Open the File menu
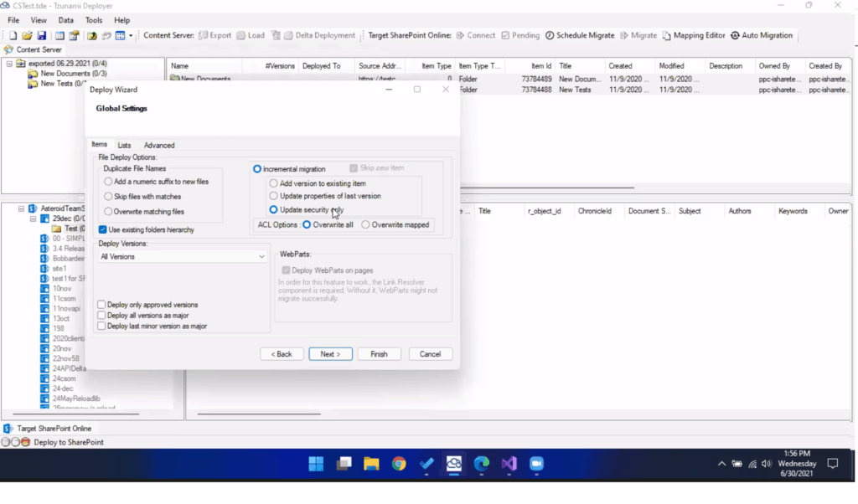Screen dimensions: 858x504 [13, 20]
